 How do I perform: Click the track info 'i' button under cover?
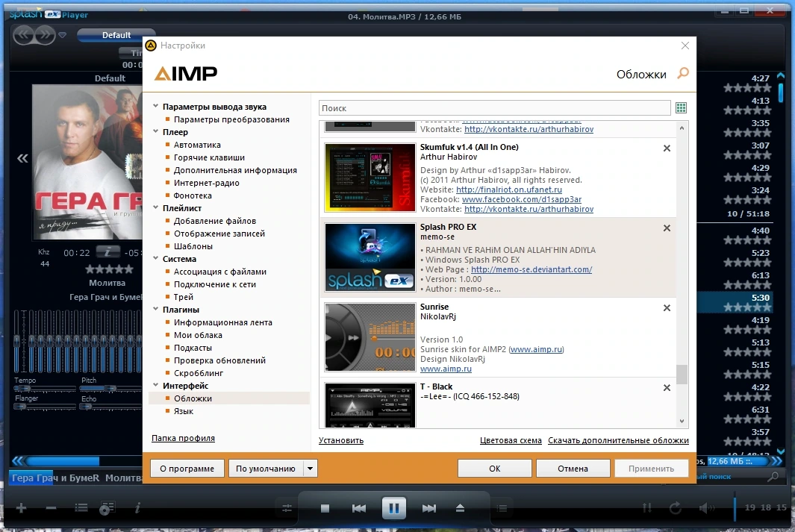(107, 251)
